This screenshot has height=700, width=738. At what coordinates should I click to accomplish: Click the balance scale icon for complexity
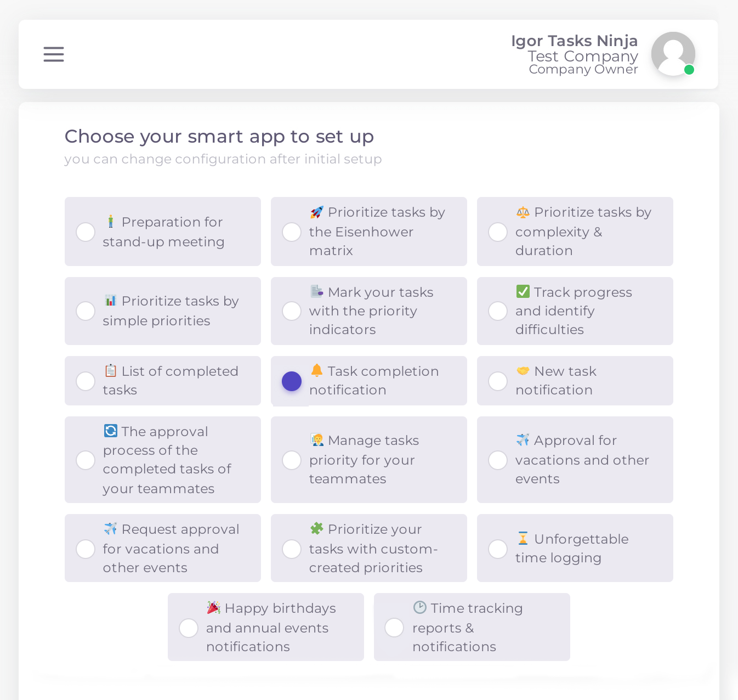click(x=523, y=212)
